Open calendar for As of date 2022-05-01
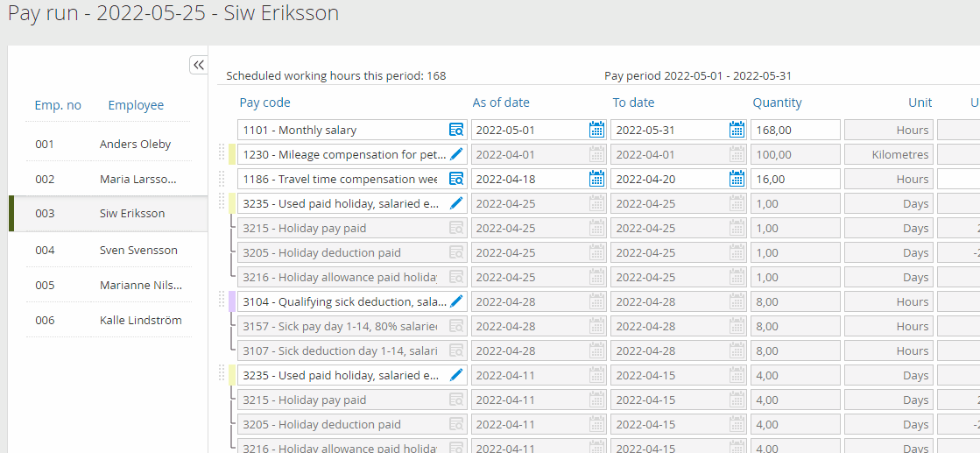 (596, 131)
